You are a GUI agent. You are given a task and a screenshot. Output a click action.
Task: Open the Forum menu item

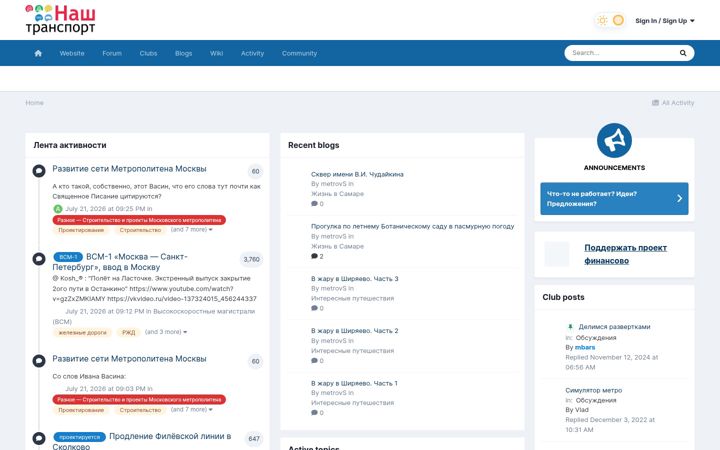pyautogui.click(x=112, y=53)
